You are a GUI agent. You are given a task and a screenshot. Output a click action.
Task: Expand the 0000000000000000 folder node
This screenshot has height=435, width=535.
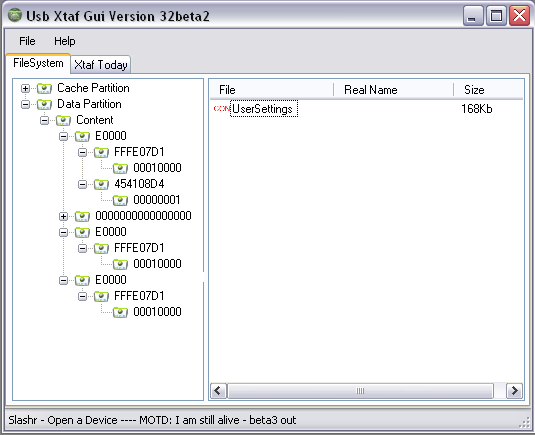[63, 216]
